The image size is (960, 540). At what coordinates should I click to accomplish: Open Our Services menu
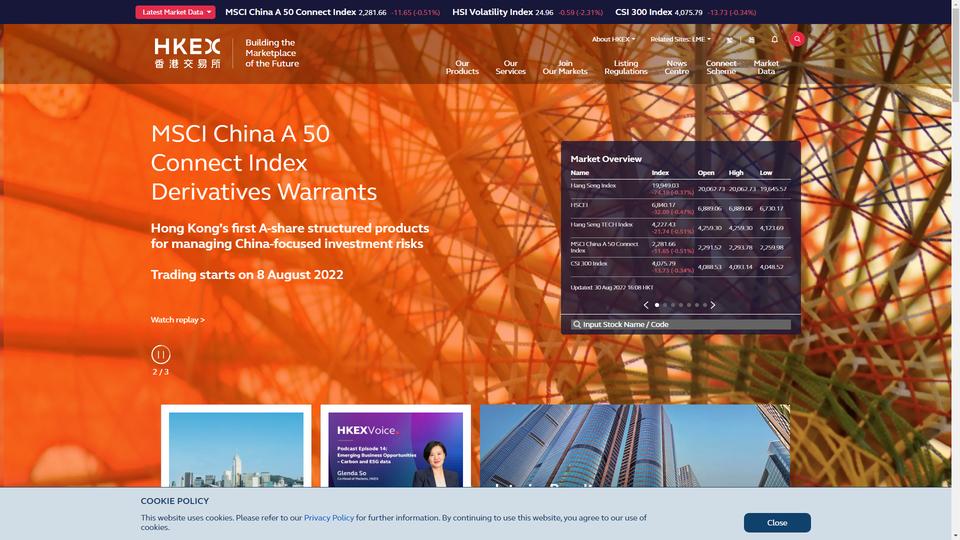(511, 67)
